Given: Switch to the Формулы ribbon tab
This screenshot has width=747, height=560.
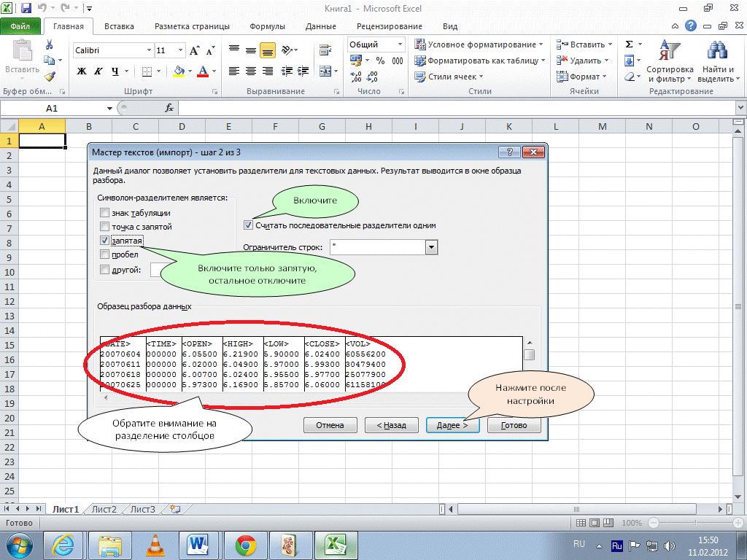Looking at the screenshot, I should [267, 26].
